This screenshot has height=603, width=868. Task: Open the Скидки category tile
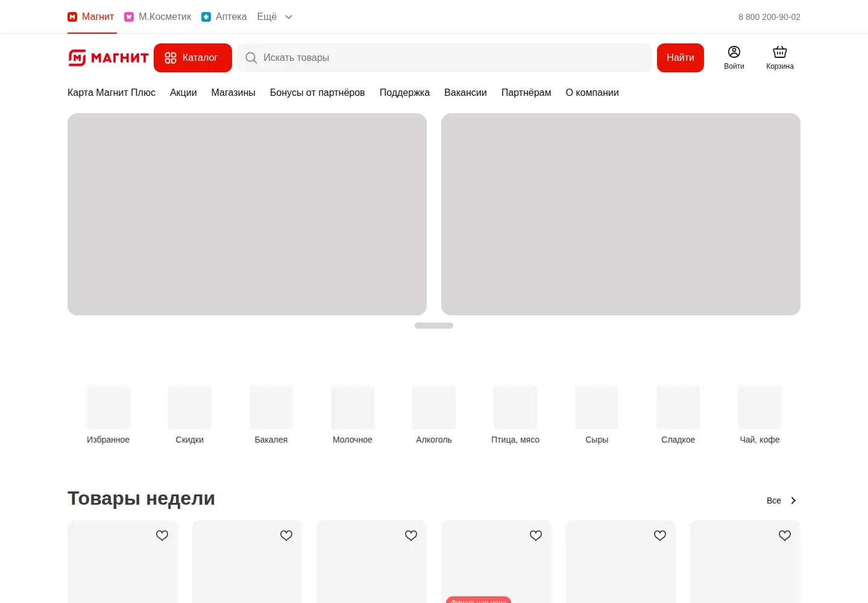pos(190,415)
